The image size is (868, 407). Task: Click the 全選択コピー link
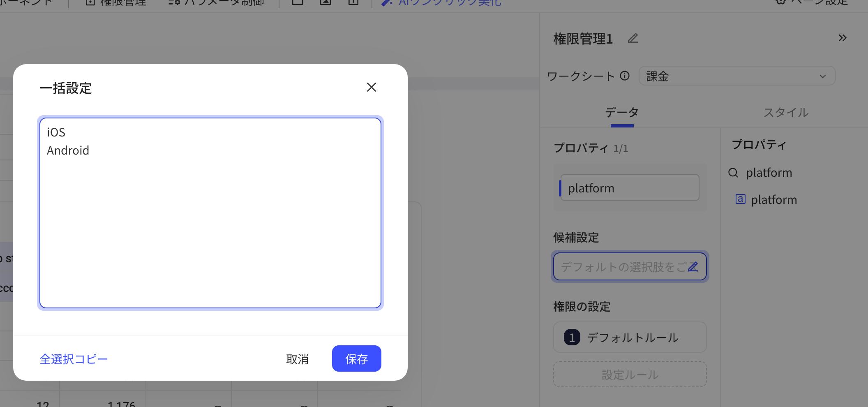74,359
